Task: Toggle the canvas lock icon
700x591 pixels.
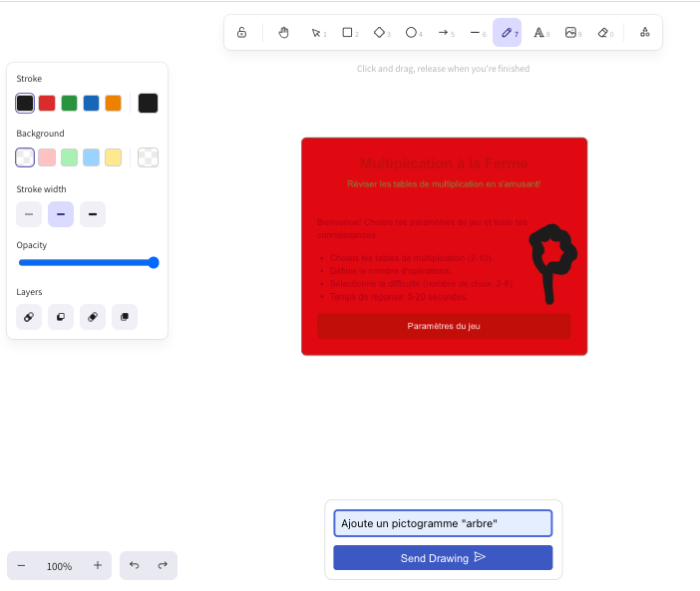Action: coord(241,33)
